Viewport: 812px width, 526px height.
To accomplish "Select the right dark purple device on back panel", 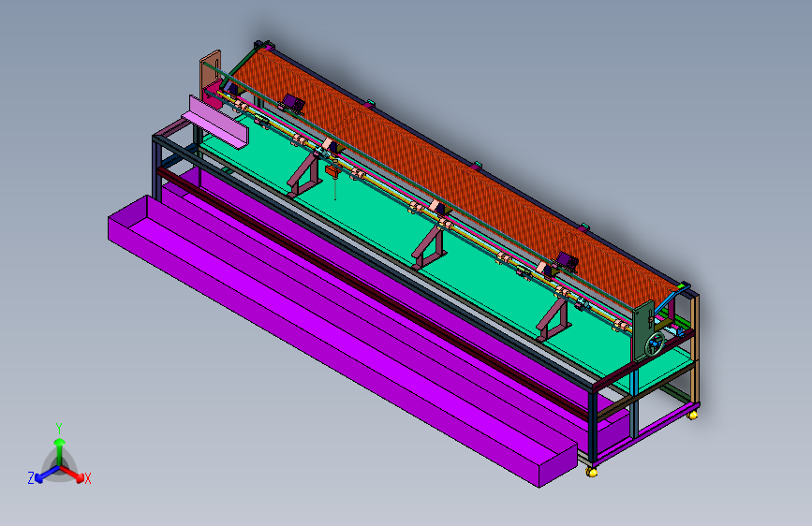I will pyautogui.click(x=566, y=261).
